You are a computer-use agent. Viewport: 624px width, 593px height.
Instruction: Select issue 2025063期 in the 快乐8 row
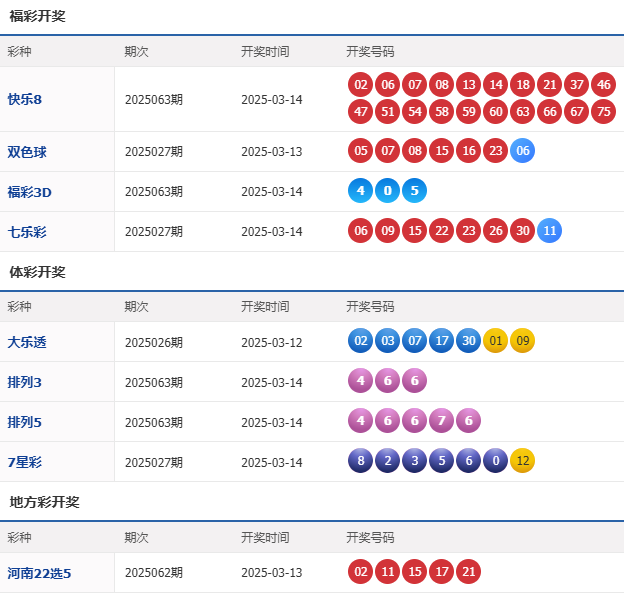coord(154,99)
